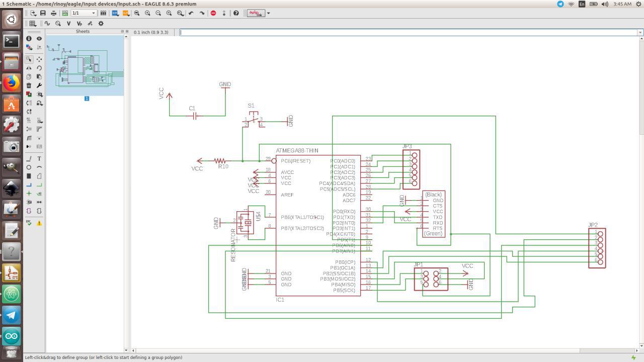Open the design link dropdown arrow
Image resolution: width=644 pixels, height=362 pixels.
pos(268,13)
